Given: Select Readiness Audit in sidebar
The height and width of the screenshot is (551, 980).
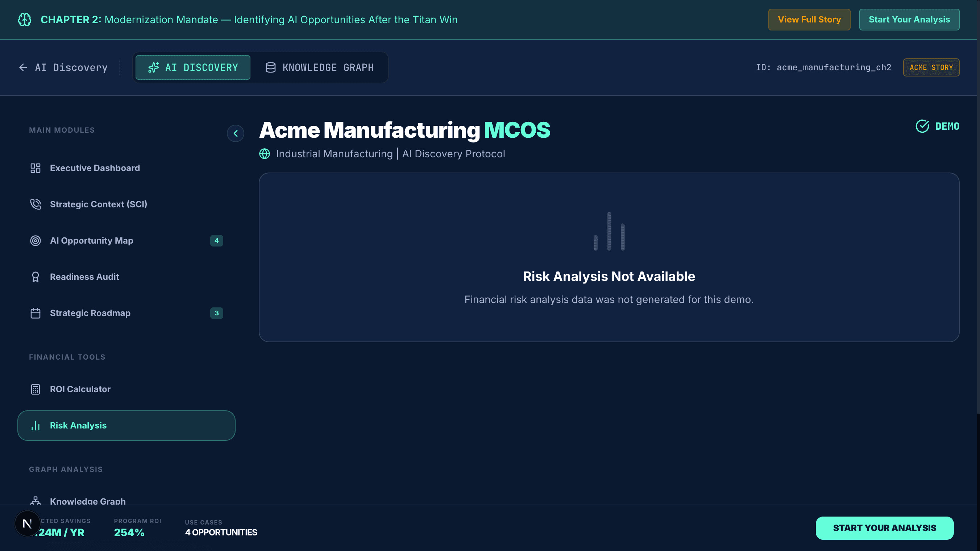Looking at the screenshot, I should click(x=126, y=277).
